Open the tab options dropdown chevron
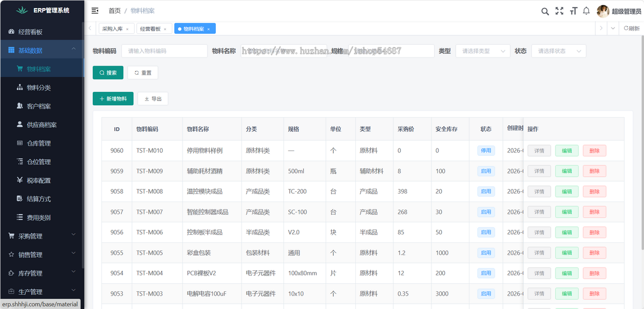 tap(613, 28)
